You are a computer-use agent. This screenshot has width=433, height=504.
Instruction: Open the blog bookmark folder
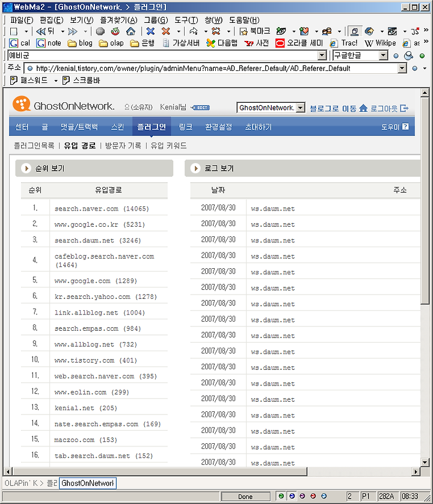click(80, 43)
